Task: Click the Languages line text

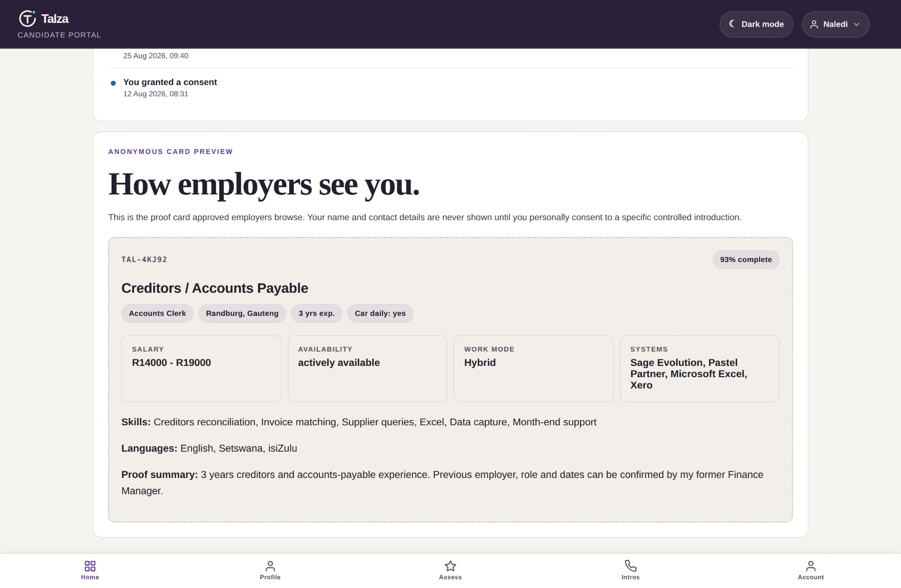Action: click(x=209, y=448)
